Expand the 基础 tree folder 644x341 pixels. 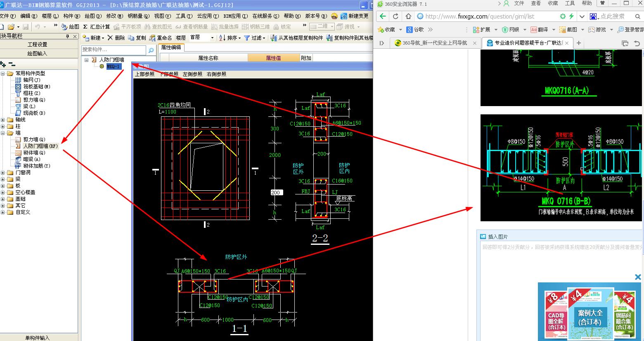pyautogui.click(x=3, y=199)
